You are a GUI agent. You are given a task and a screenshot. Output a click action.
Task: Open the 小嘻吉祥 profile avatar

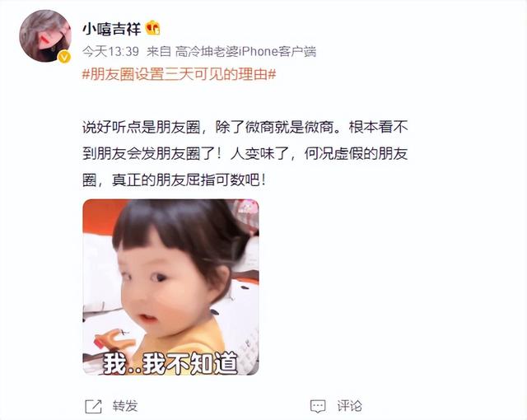pos(45,36)
